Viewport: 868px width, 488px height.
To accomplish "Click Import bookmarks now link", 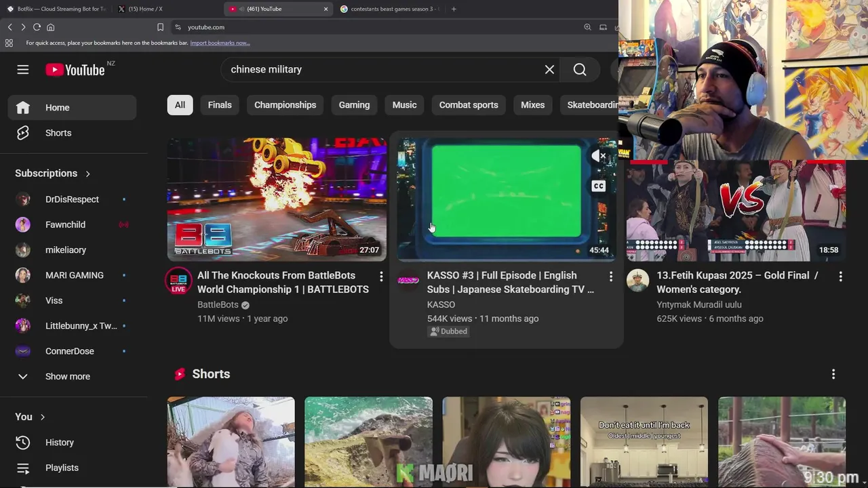I will pyautogui.click(x=220, y=43).
